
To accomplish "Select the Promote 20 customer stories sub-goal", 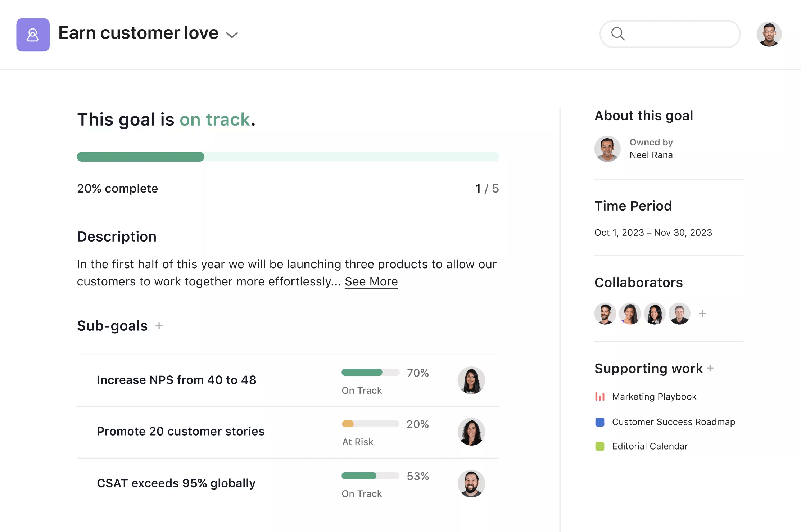I will [x=180, y=431].
